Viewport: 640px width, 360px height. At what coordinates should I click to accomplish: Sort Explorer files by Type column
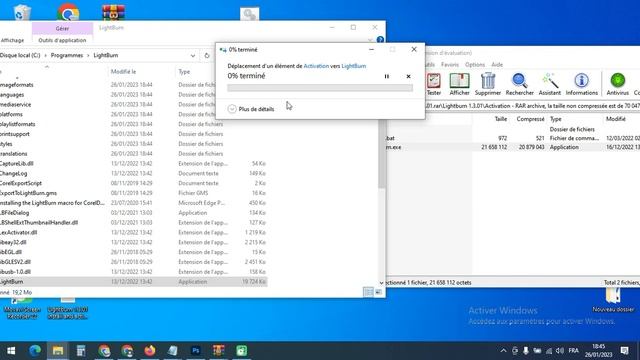coord(184,71)
